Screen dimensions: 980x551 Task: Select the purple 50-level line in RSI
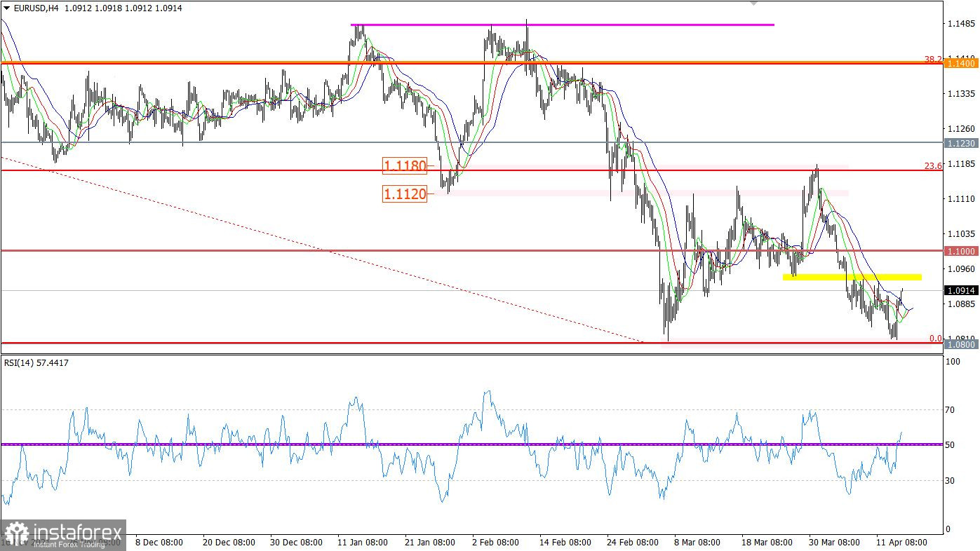[471, 444]
